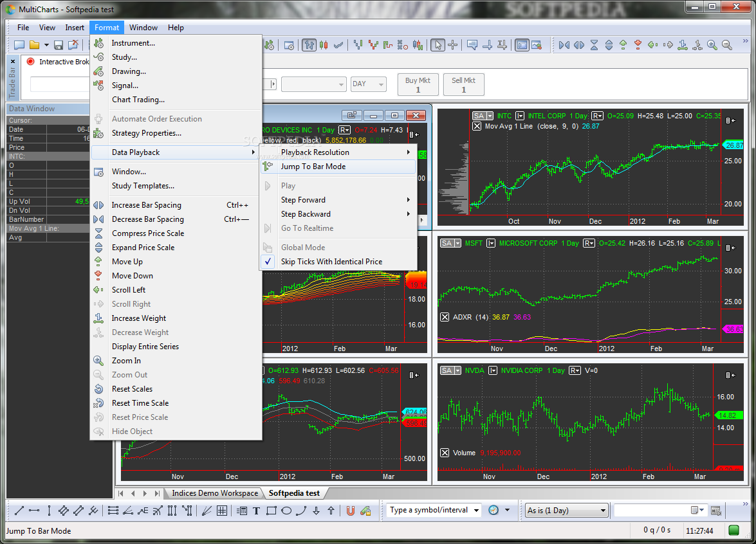Select the pointer arrow tool in toolbar

tap(438, 45)
